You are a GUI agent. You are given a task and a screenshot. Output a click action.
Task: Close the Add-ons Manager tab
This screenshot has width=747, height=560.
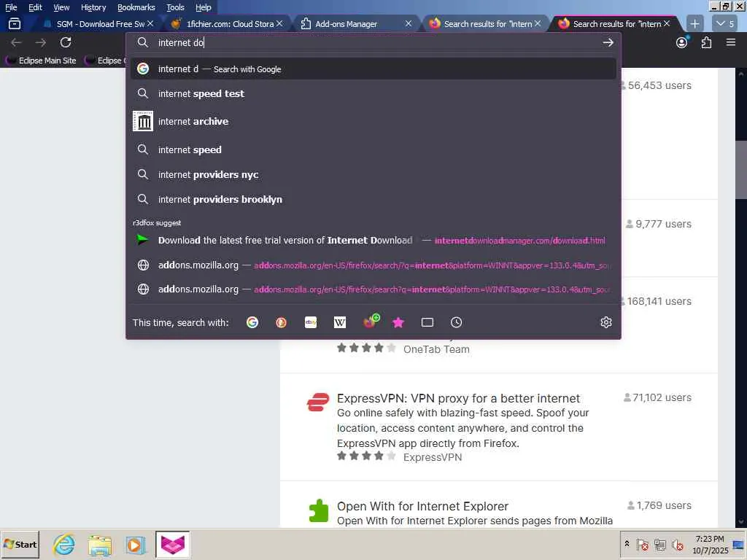[x=409, y=23]
